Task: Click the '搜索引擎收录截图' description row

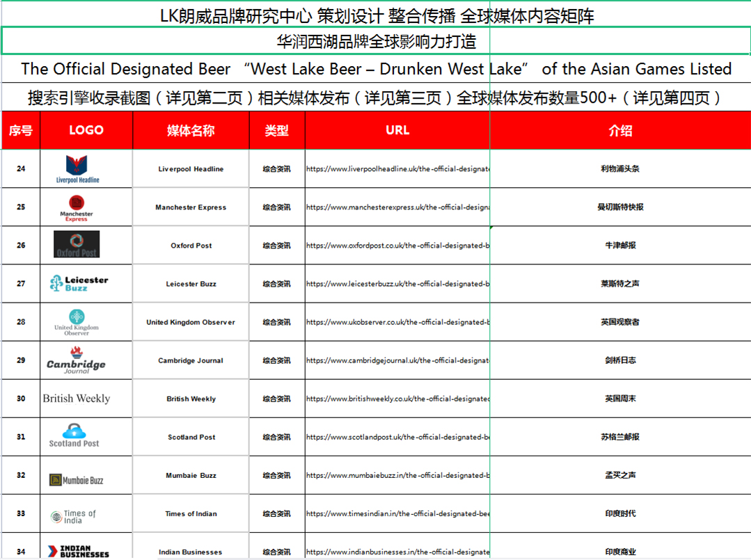Action: (x=377, y=97)
